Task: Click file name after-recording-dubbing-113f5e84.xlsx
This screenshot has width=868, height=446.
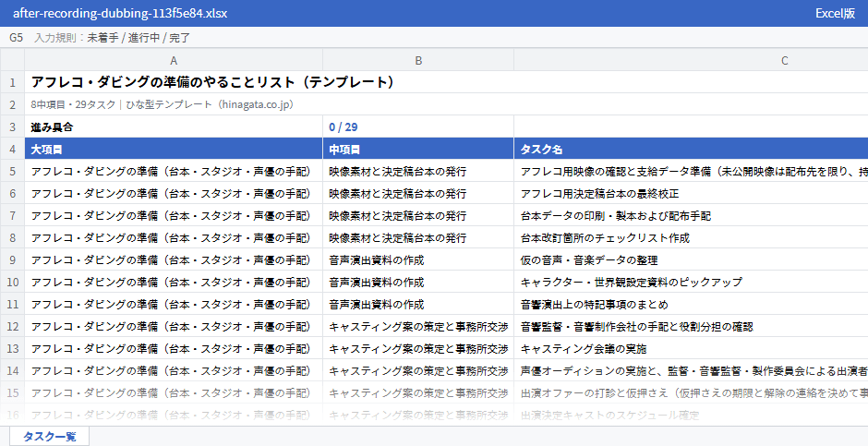Action: click(120, 13)
